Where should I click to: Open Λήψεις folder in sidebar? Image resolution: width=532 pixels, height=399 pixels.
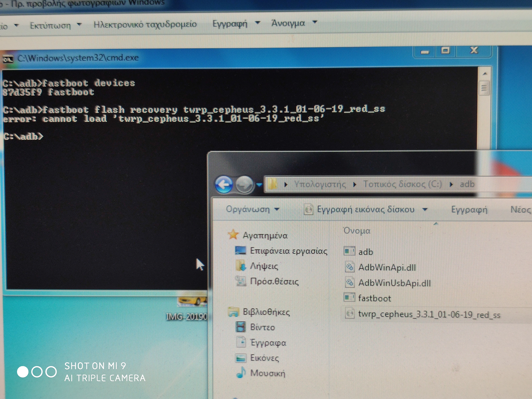[x=264, y=266]
